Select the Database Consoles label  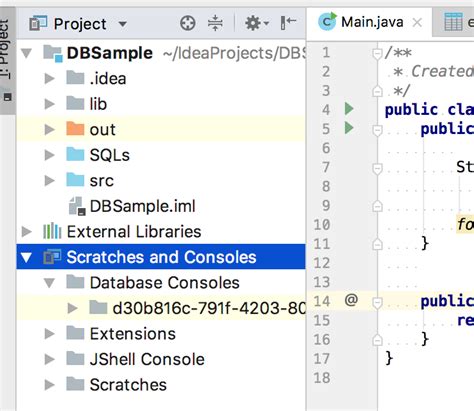tap(165, 283)
